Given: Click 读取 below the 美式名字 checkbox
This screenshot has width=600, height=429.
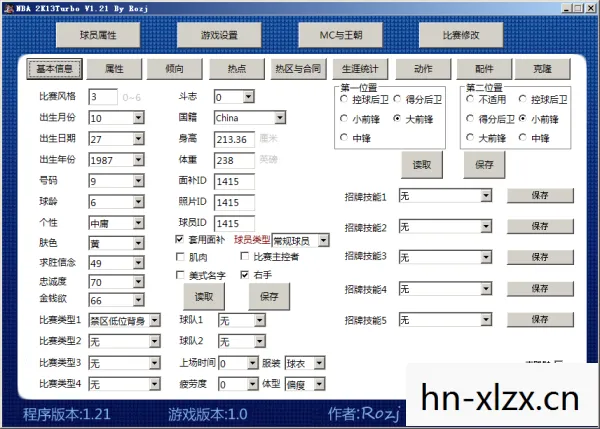Looking at the screenshot, I should pos(204,297).
